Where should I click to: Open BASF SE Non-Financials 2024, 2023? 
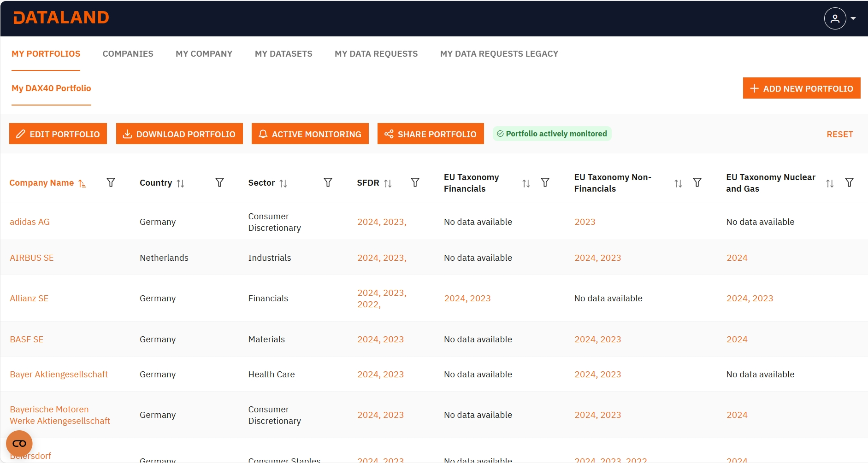598,339
